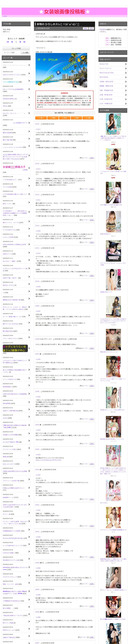Click 編集 edit button in thread header

85,29
